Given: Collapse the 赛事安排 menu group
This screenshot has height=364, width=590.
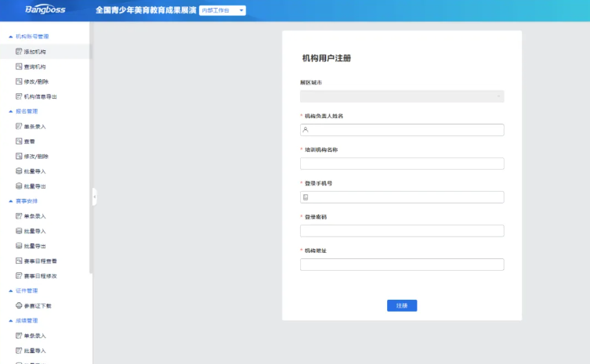Looking at the screenshot, I should coord(10,201).
